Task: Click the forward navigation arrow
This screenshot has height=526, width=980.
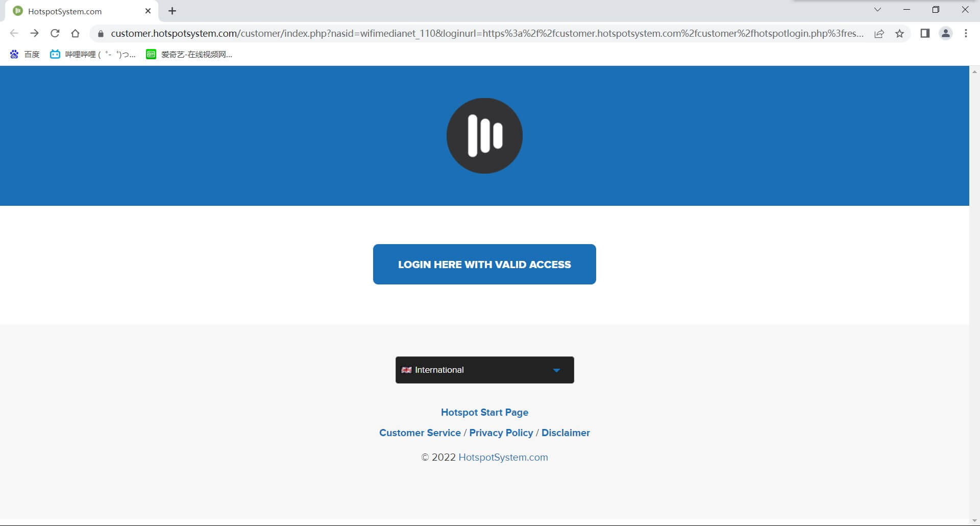Action: 34,34
